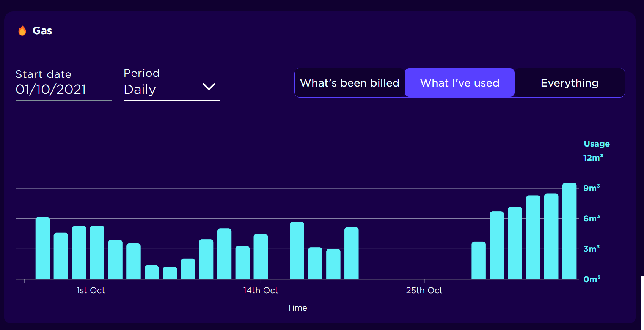This screenshot has width=644, height=330.
Task: Click the 6m³ usage axis label
Action: [x=591, y=218]
